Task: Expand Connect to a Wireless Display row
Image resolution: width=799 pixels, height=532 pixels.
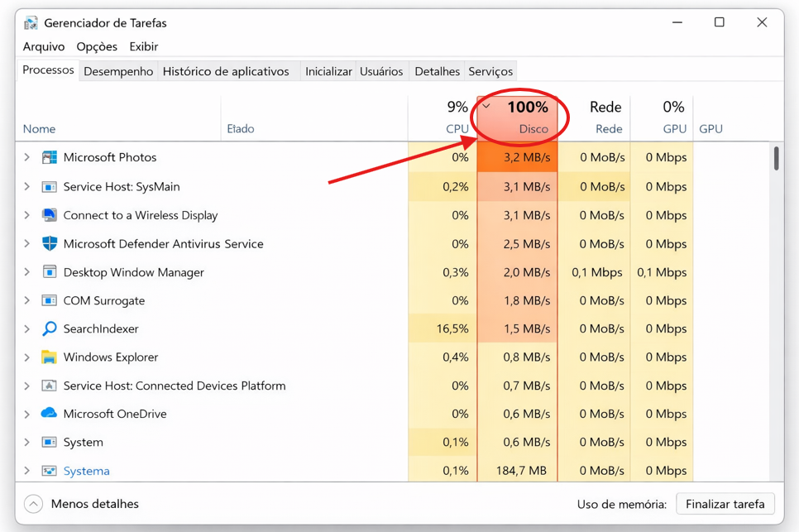Action: 27,215
